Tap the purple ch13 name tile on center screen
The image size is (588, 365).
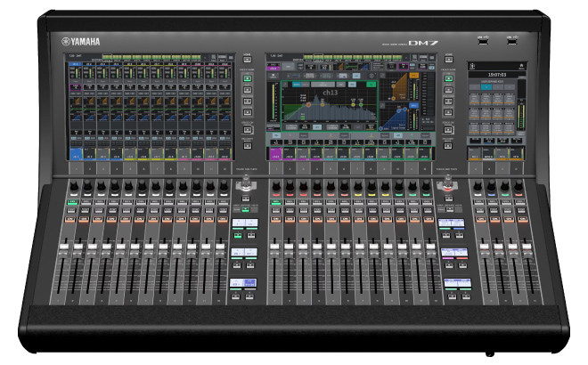coord(275,154)
